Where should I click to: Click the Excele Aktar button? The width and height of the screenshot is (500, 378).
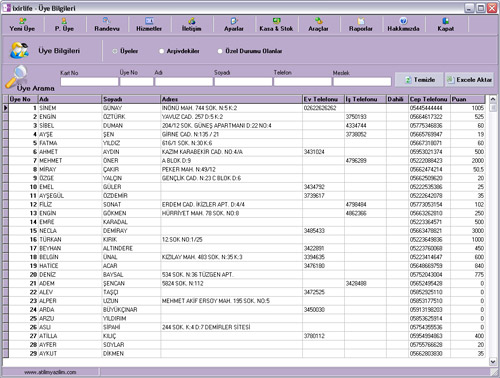[x=469, y=80]
